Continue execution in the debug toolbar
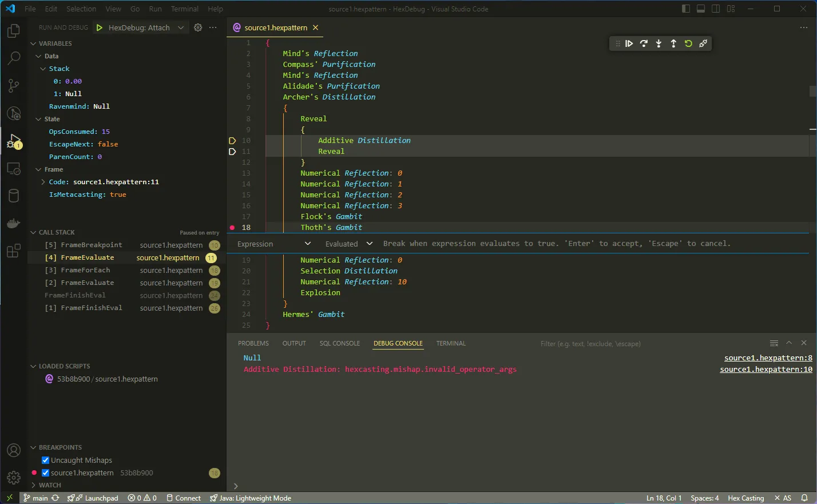The height and width of the screenshot is (504, 817). coord(629,43)
